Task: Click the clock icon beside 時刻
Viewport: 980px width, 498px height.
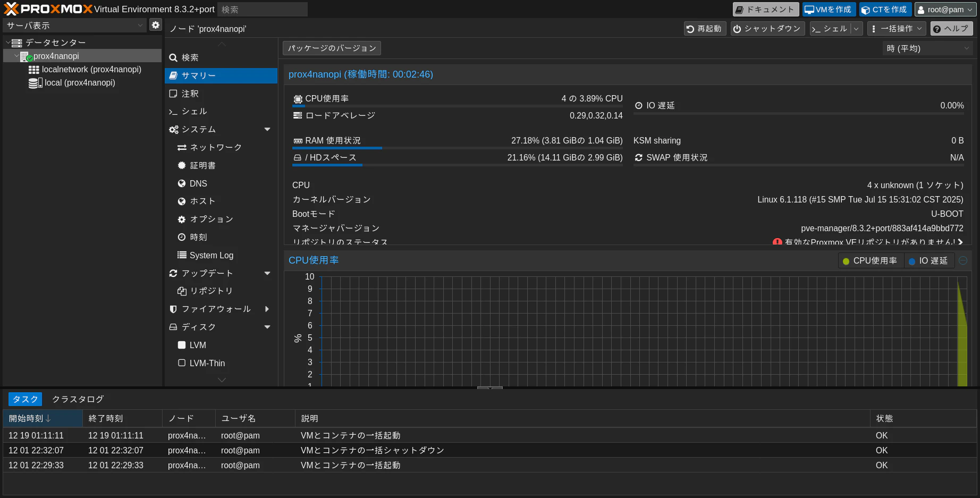Action: click(x=182, y=237)
